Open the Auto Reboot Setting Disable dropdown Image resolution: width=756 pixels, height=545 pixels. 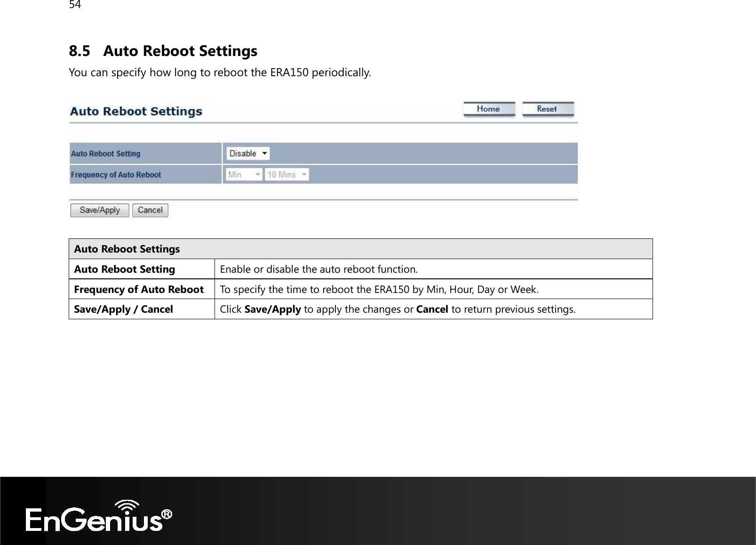248,153
